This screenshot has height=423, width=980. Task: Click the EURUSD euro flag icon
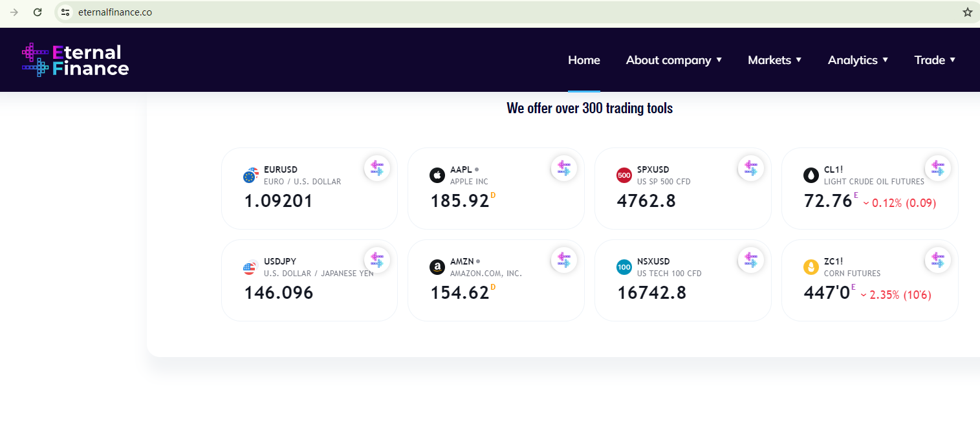250,175
